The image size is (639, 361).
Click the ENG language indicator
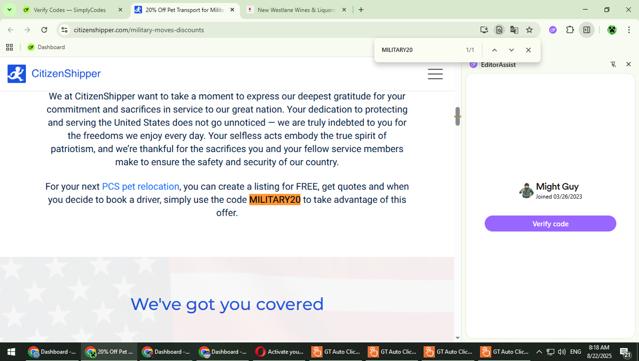[x=575, y=352]
